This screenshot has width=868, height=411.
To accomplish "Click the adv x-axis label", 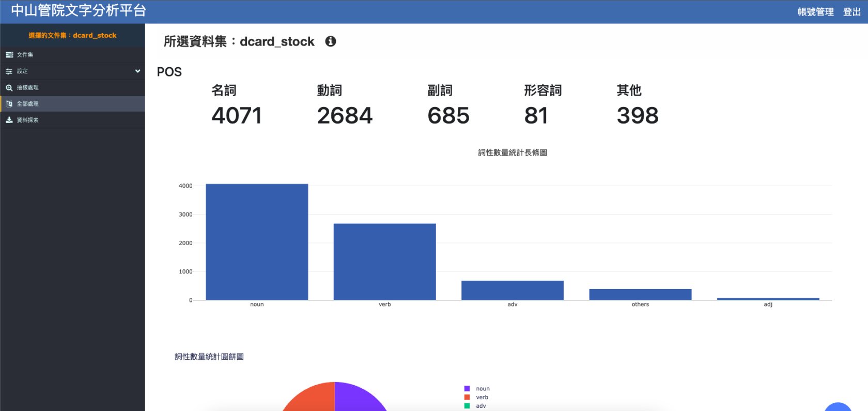I will click(x=513, y=305).
